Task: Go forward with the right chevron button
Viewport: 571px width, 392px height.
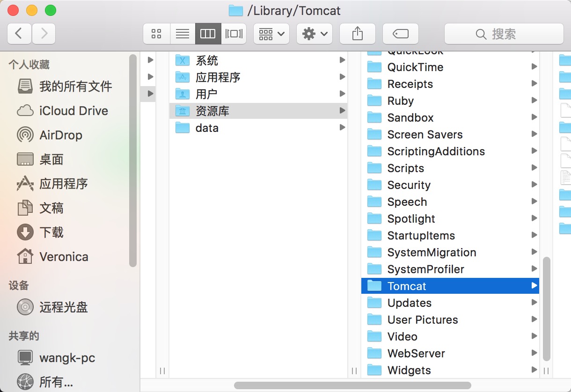Action: click(44, 34)
